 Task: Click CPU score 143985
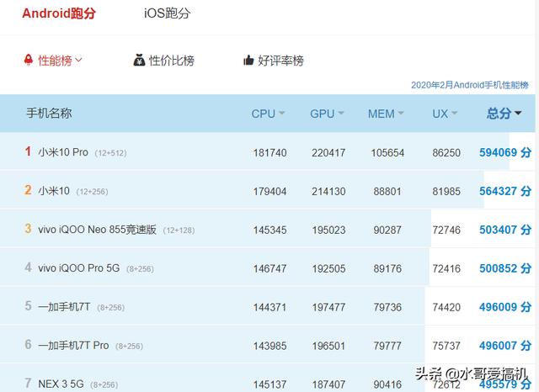click(269, 346)
